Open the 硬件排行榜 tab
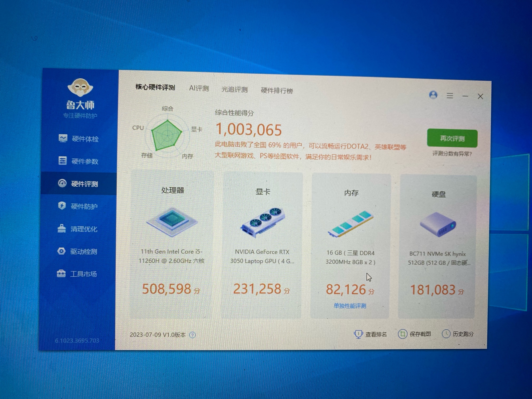532x399 pixels. pos(277,91)
